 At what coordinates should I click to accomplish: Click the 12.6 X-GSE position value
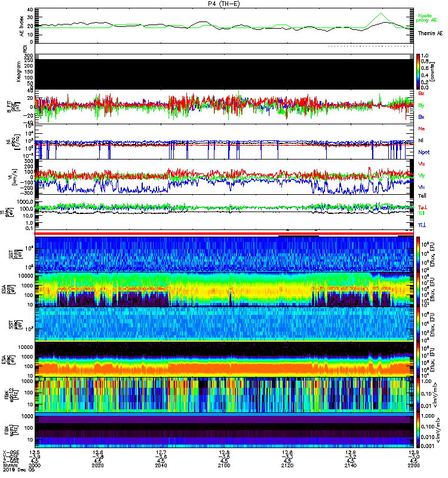pyautogui.click(x=97, y=453)
